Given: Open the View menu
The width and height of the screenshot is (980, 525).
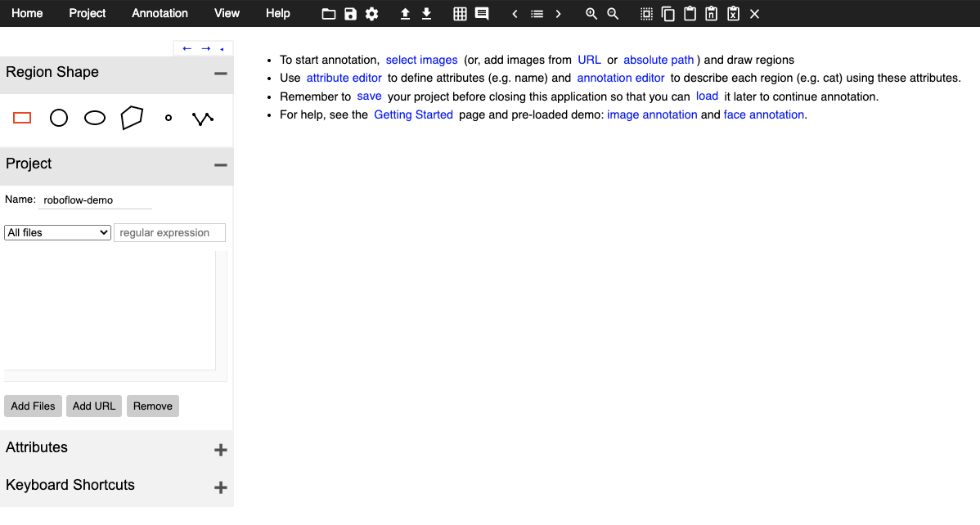Looking at the screenshot, I should pos(227,13).
